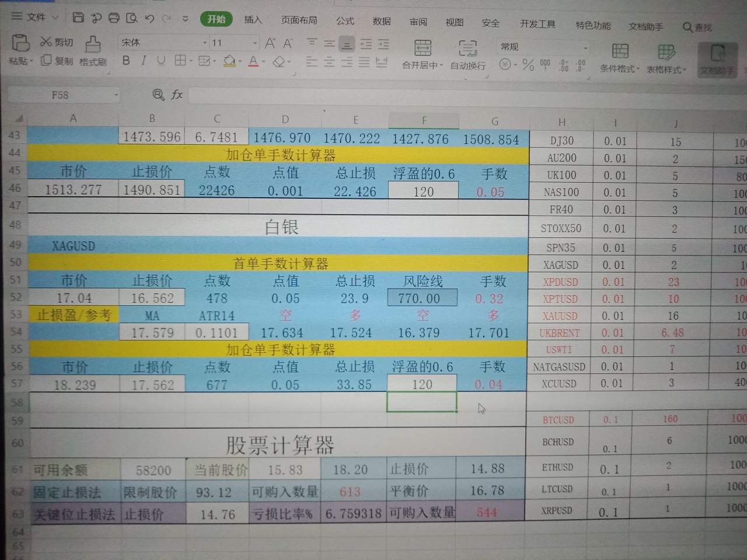Click the eraser clear format icon
Screen dimensions: 747x560
[279, 61]
